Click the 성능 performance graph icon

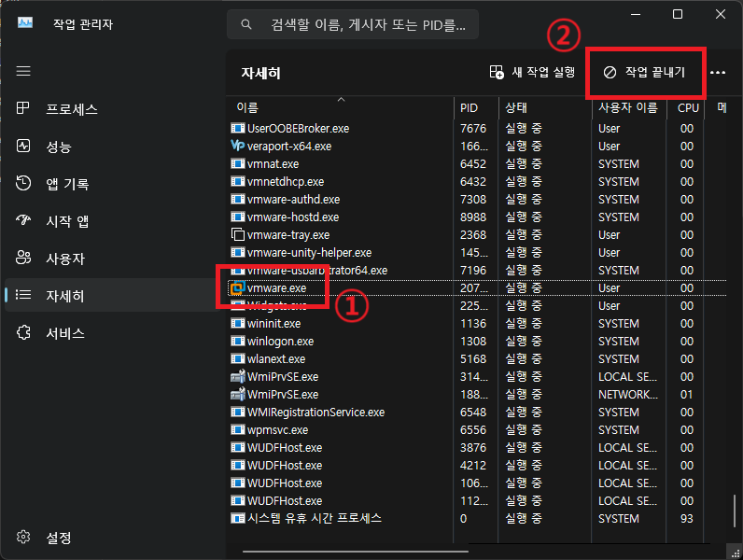pos(22,146)
